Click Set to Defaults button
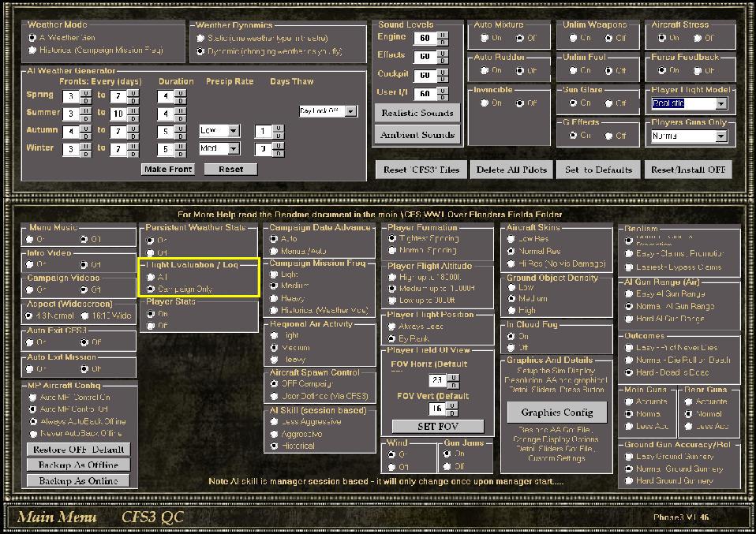Image resolution: width=756 pixels, height=534 pixels. click(x=598, y=170)
